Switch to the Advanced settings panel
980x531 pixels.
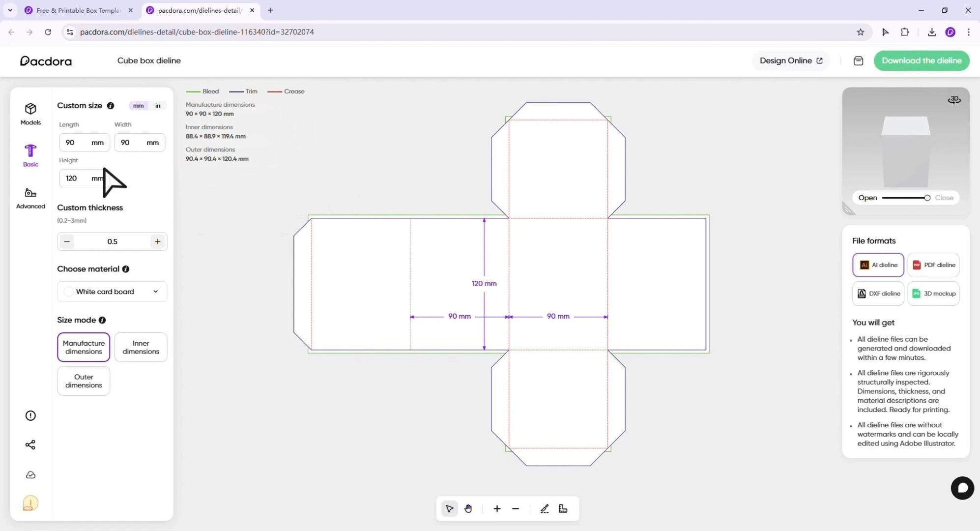(30, 198)
